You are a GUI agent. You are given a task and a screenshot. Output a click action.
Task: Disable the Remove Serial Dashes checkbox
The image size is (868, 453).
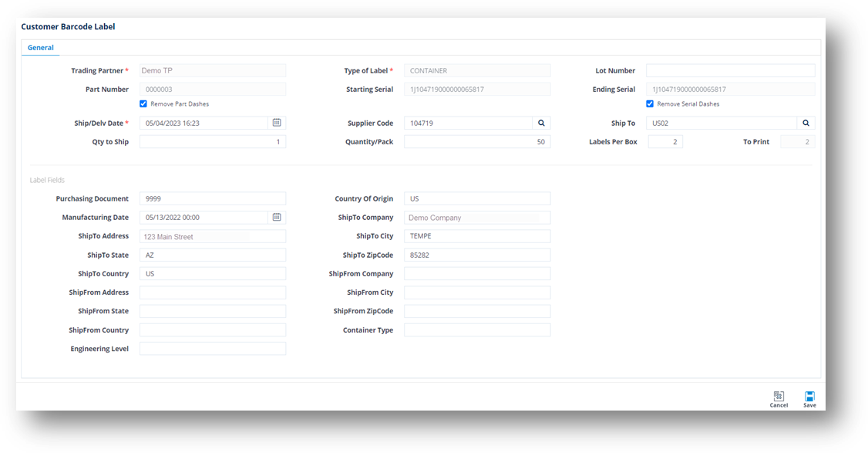point(649,103)
